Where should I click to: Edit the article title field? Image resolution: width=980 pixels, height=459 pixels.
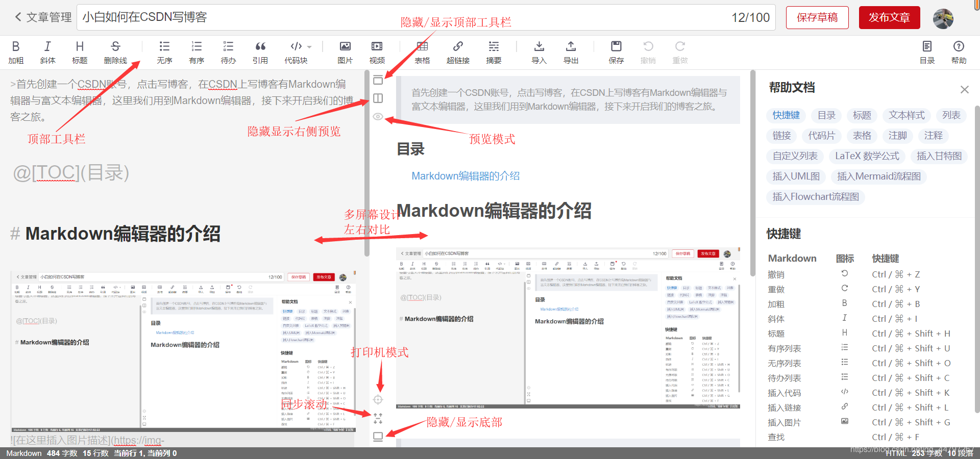(426, 17)
